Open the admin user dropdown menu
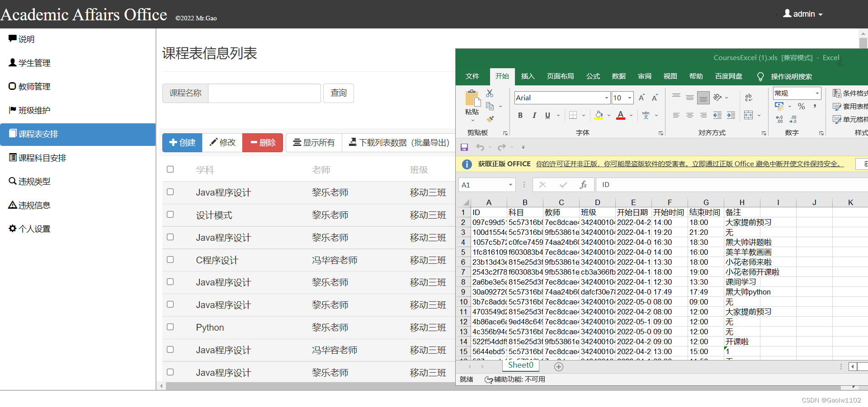The image size is (868, 407). (803, 14)
